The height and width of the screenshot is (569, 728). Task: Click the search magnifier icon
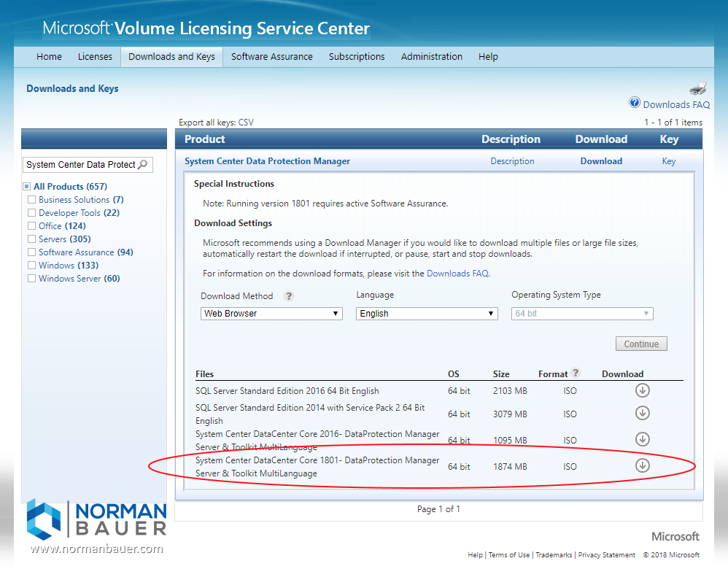[x=143, y=164]
